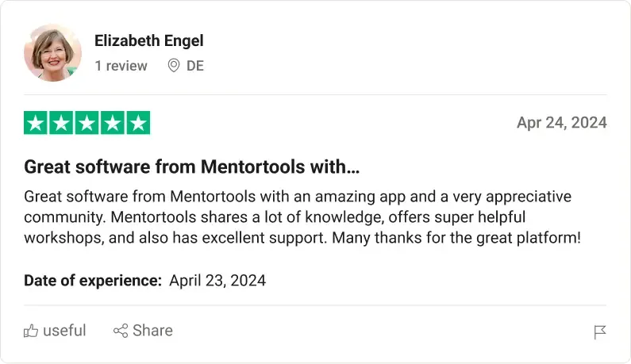Click the "Date of experience:" label
631x364 pixels.
coord(93,280)
